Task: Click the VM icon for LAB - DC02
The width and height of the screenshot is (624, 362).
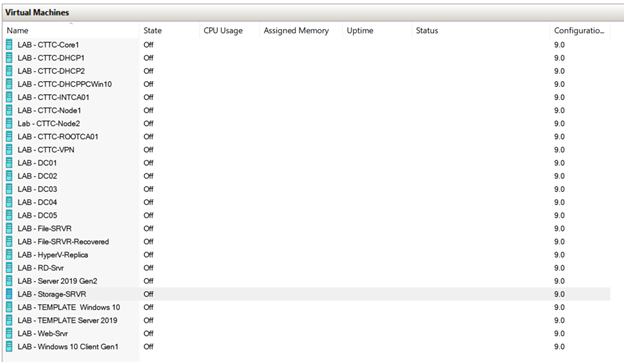Action: (x=9, y=176)
